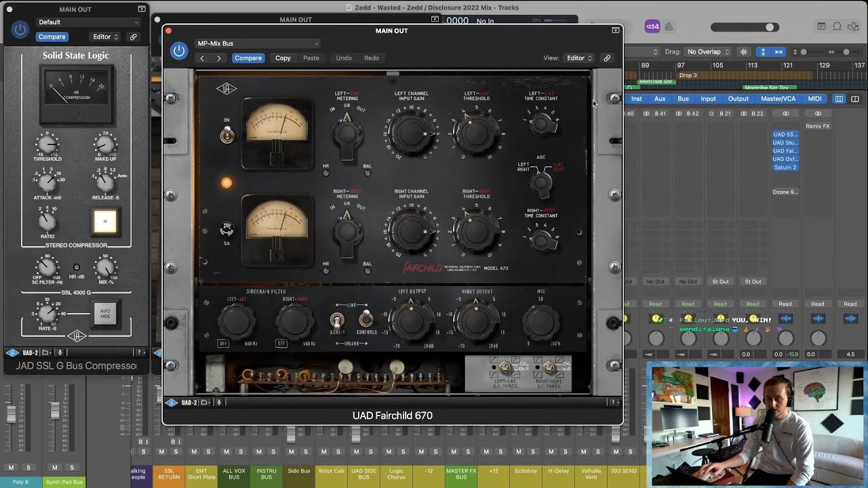Click Redo in the Fairchild plugin header
868x488 pixels.
pos(372,58)
